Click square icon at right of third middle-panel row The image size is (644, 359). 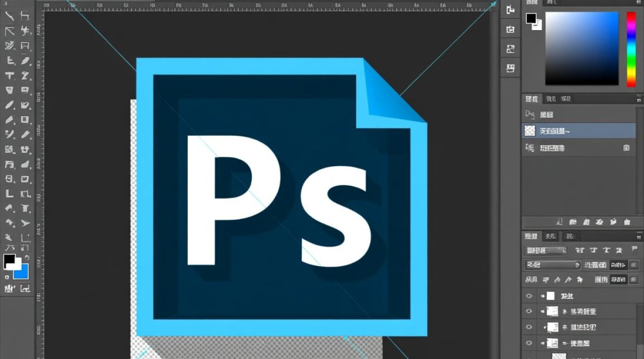pos(626,148)
